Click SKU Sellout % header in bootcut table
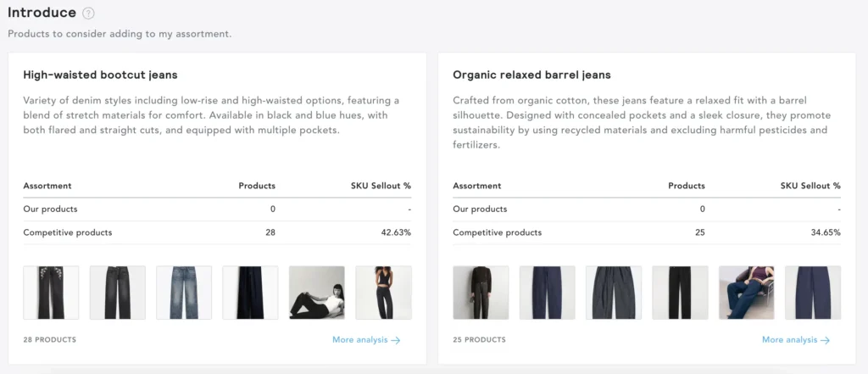 point(381,186)
